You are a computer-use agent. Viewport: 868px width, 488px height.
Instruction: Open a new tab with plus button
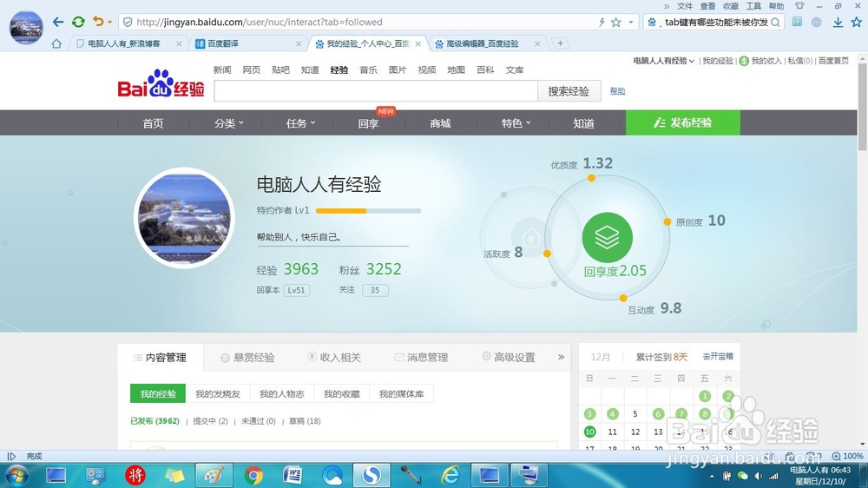point(560,43)
